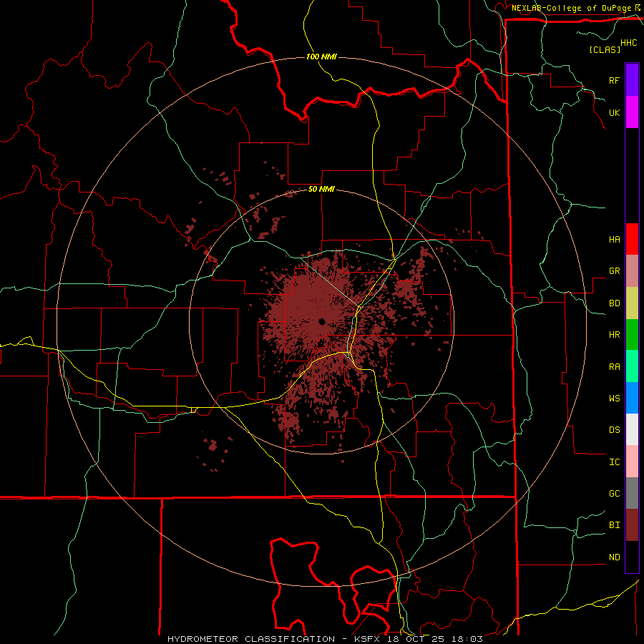Click the UK legend label

[614, 112]
